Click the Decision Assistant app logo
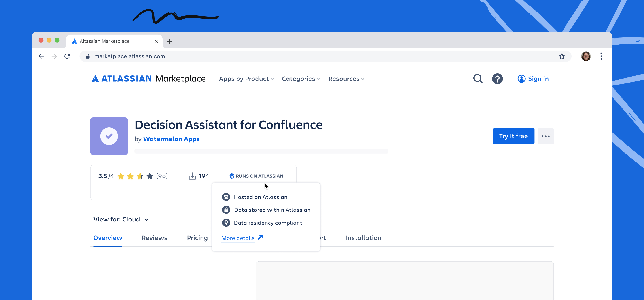Image resolution: width=644 pixels, height=300 pixels. [109, 136]
